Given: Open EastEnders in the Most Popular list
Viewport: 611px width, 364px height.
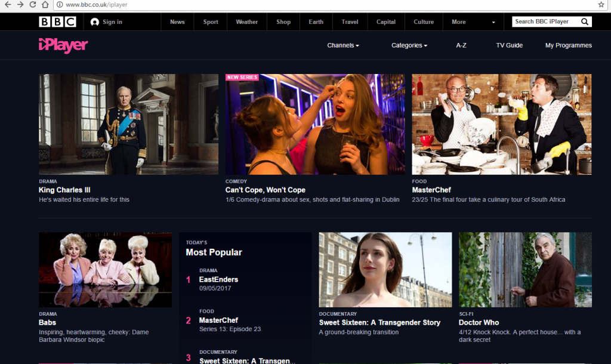Looking at the screenshot, I should click(x=218, y=279).
